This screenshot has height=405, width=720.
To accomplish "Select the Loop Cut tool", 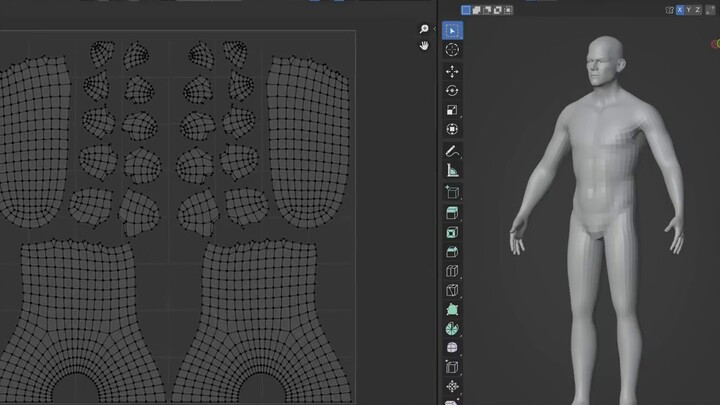I will click(x=452, y=271).
